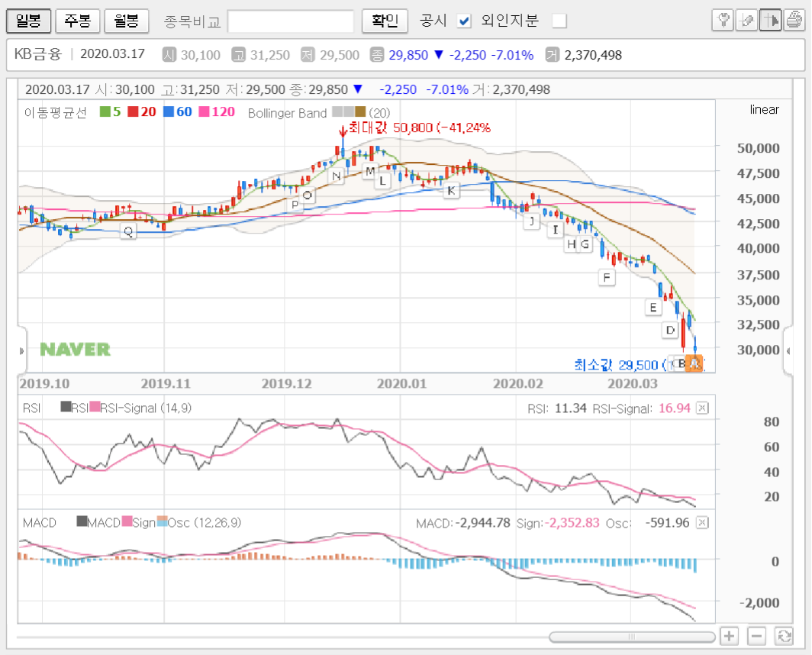Open disclosure marker Q on chart
Screen dimensions: 812x655
(x=128, y=231)
